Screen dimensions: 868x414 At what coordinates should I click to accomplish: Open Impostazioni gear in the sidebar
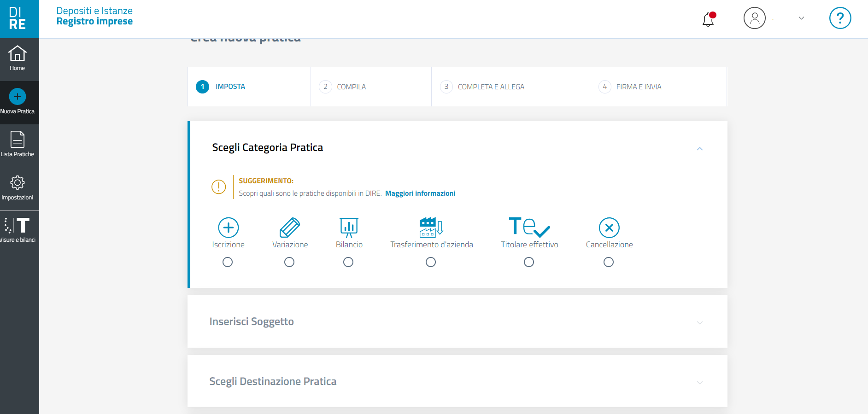[x=18, y=187]
